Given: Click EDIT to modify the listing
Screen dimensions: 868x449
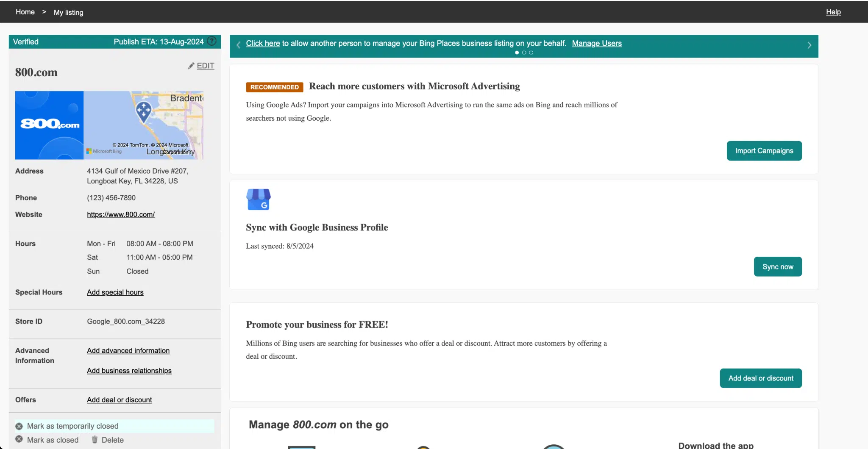Looking at the screenshot, I should [x=206, y=66].
